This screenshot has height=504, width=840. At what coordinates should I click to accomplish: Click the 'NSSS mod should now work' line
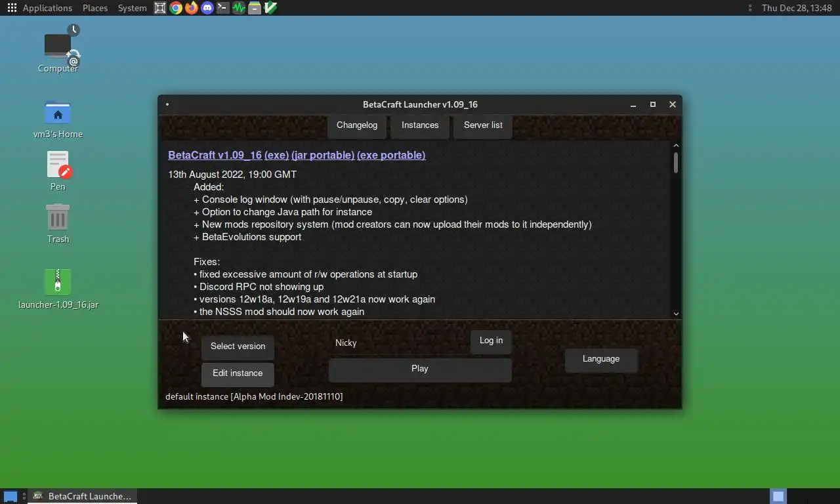pos(279,312)
